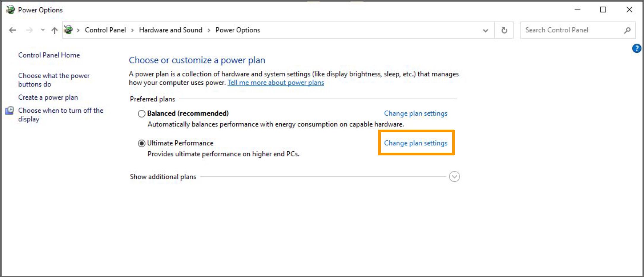Open Help with the blue question mark

click(x=636, y=48)
